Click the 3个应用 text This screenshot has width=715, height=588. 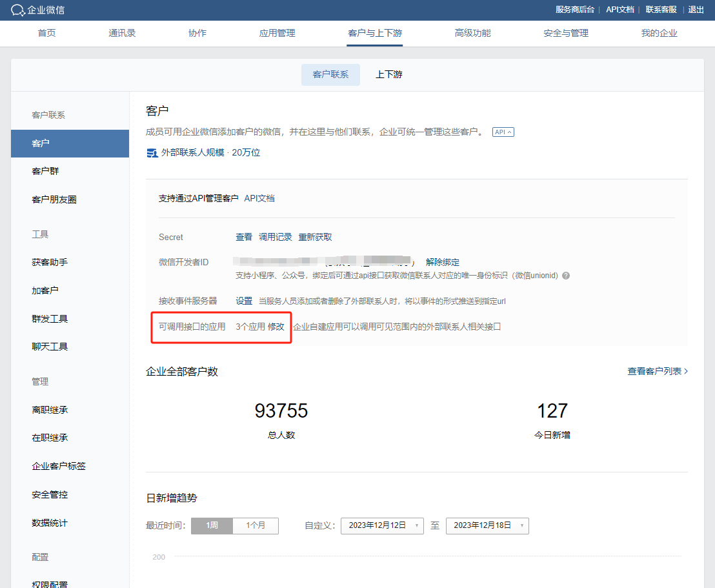coord(250,327)
